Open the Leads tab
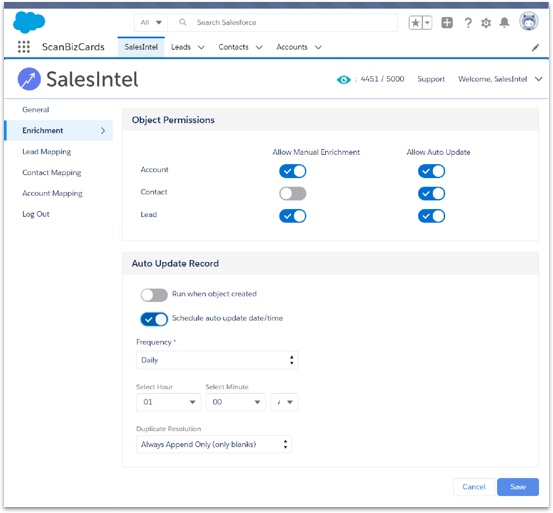 pyautogui.click(x=181, y=47)
